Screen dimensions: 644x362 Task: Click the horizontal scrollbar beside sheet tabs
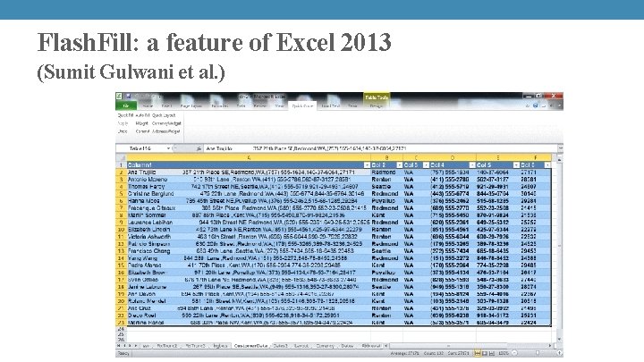click(x=468, y=346)
